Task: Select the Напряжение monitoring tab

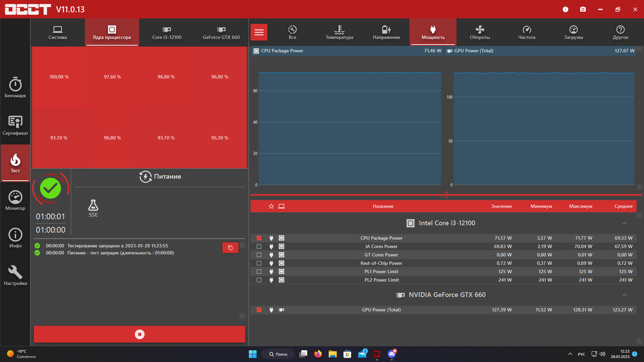Action: 386,32
